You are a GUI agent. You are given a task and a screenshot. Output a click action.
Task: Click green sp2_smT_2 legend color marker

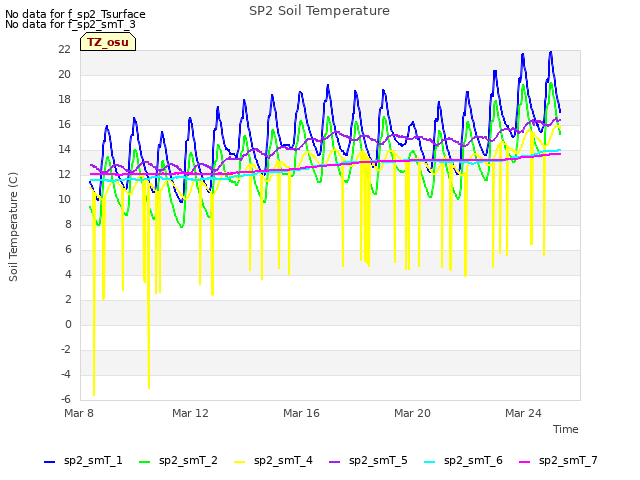144,462
